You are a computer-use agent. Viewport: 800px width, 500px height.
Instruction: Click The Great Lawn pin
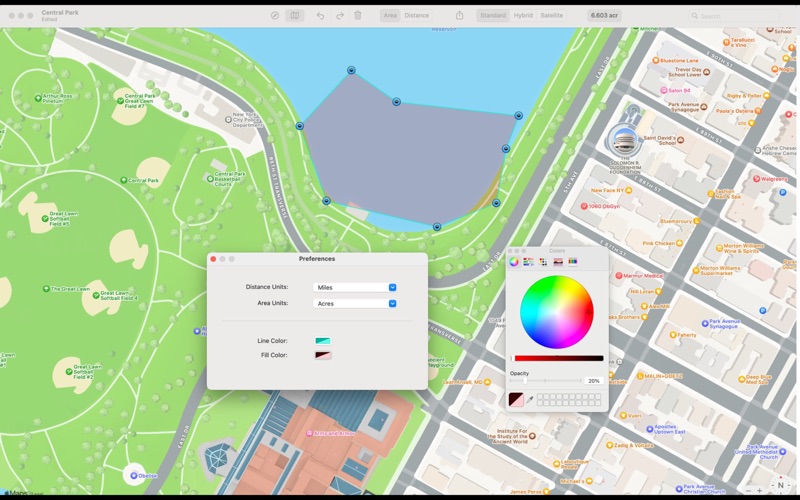click(46, 289)
